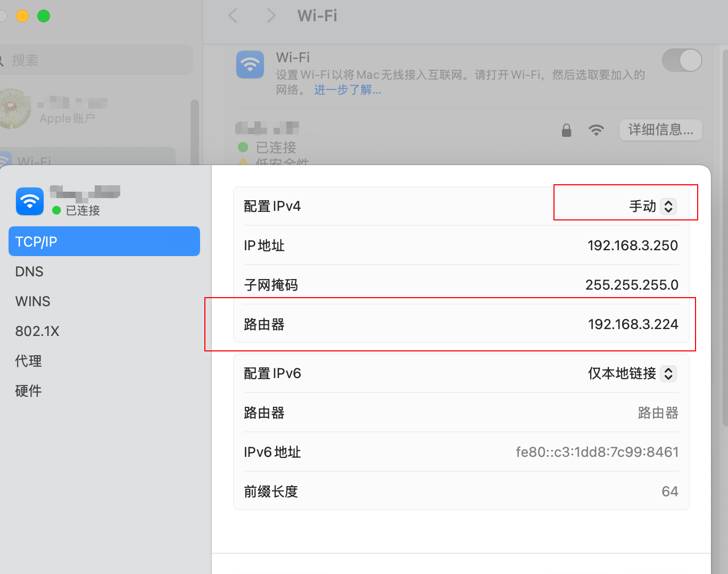The height and width of the screenshot is (574, 728).
Task: Toggle the Wi-Fi on/off switch
Action: click(x=682, y=60)
